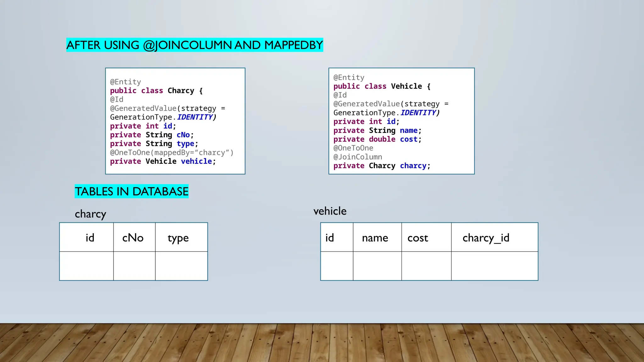The height and width of the screenshot is (362, 644).
Task: Click the 'Tables in Database' heading
Action: (x=131, y=191)
